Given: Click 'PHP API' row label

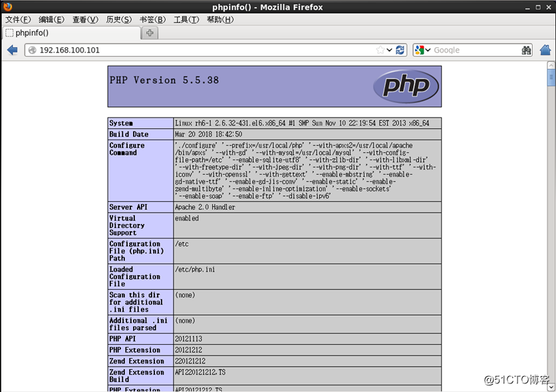Looking at the screenshot, I should click(x=122, y=339).
